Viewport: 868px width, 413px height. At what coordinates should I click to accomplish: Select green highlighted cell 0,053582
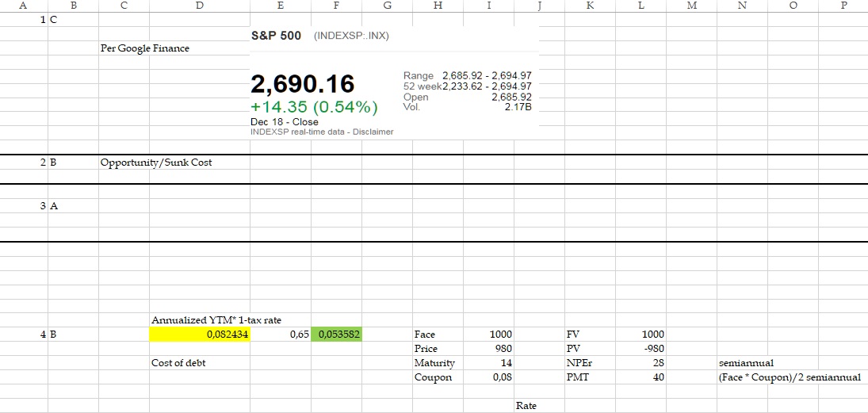tap(337, 335)
